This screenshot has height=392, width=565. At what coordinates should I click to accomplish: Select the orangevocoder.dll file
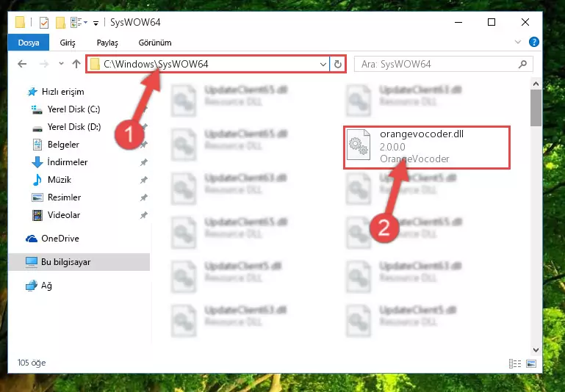(x=427, y=147)
